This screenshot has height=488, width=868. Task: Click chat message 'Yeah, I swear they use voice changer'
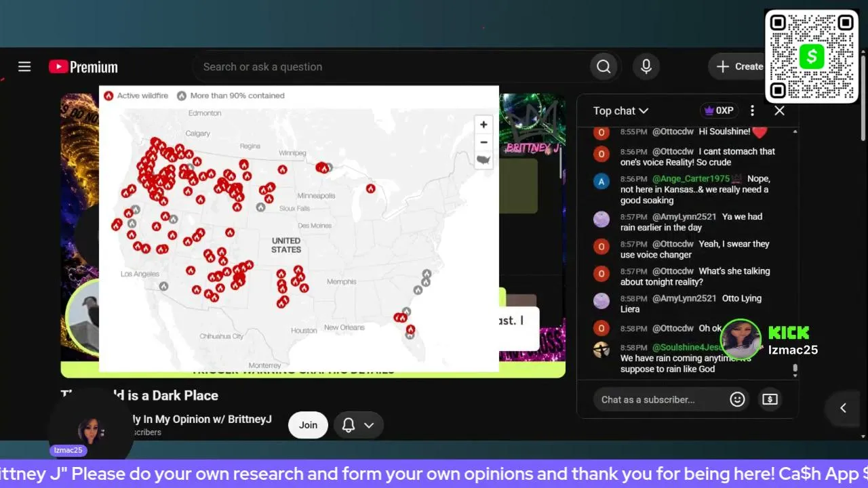pyautogui.click(x=695, y=249)
